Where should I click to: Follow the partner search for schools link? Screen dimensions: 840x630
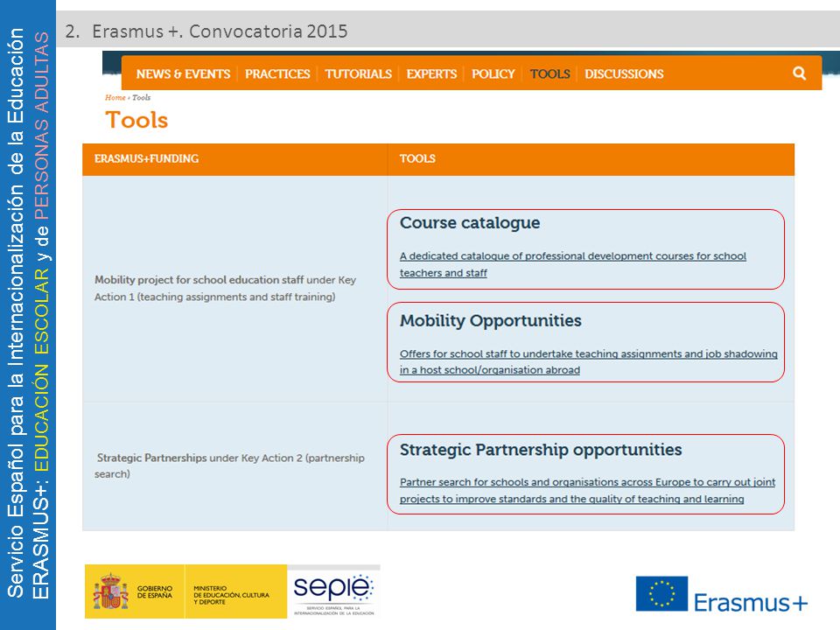click(x=587, y=490)
